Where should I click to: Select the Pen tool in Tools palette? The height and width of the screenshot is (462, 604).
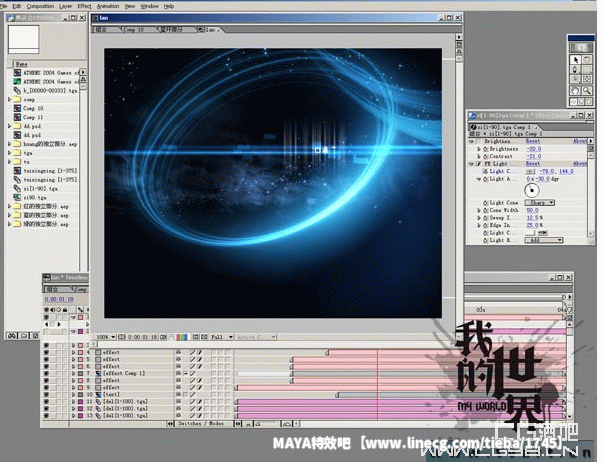click(x=575, y=70)
